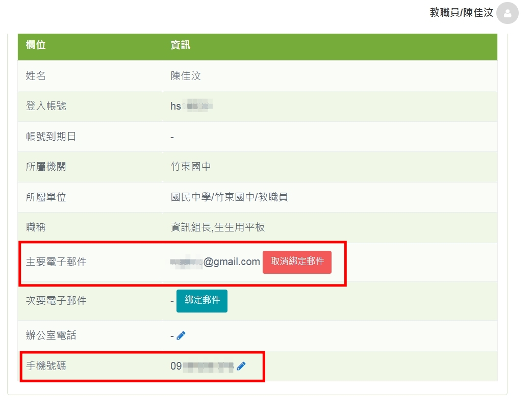Viewport: 532px width, 416px height.
Task: Select the 手機號碼 row label
Action: point(46,366)
